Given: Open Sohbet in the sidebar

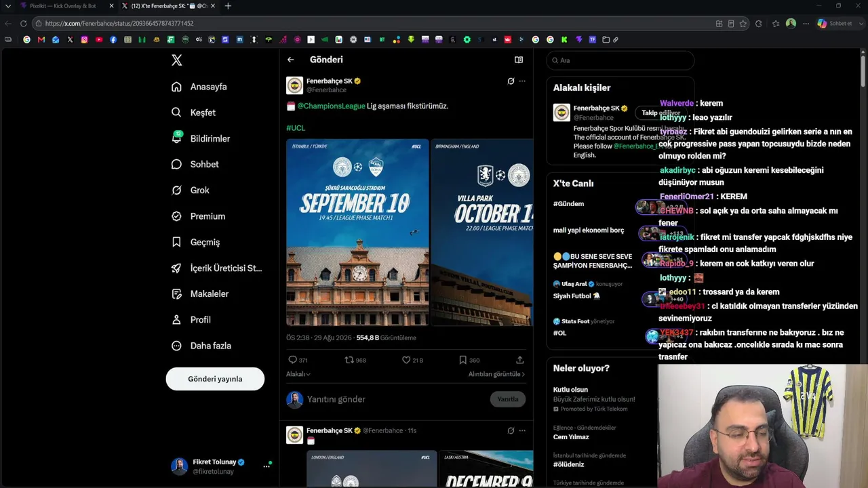Looking at the screenshot, I should (195, 164).
